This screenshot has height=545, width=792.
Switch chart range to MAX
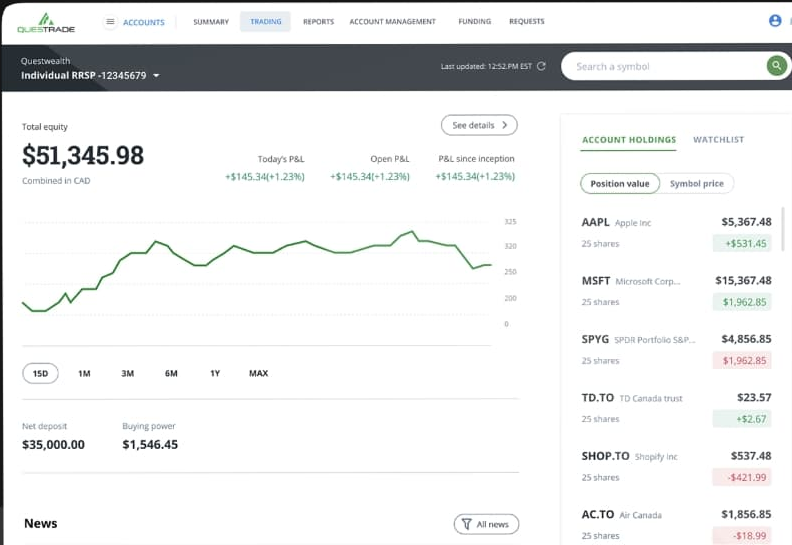click(259, 374)
